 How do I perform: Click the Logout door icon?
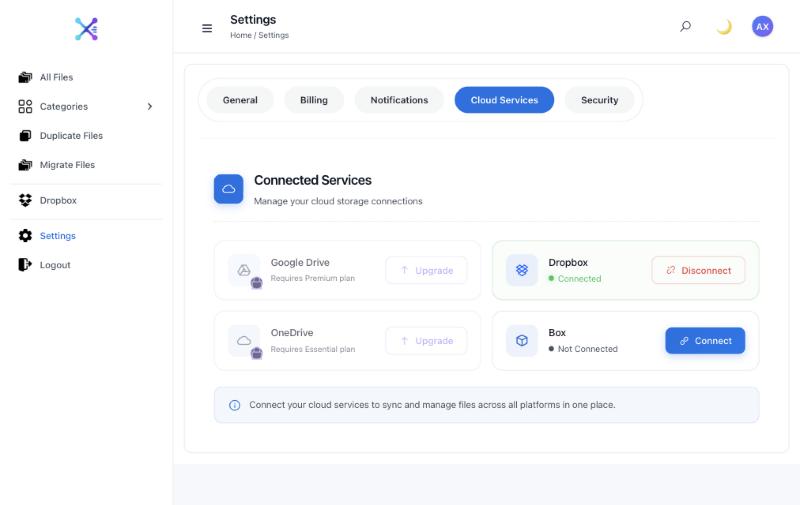point(25,265)
